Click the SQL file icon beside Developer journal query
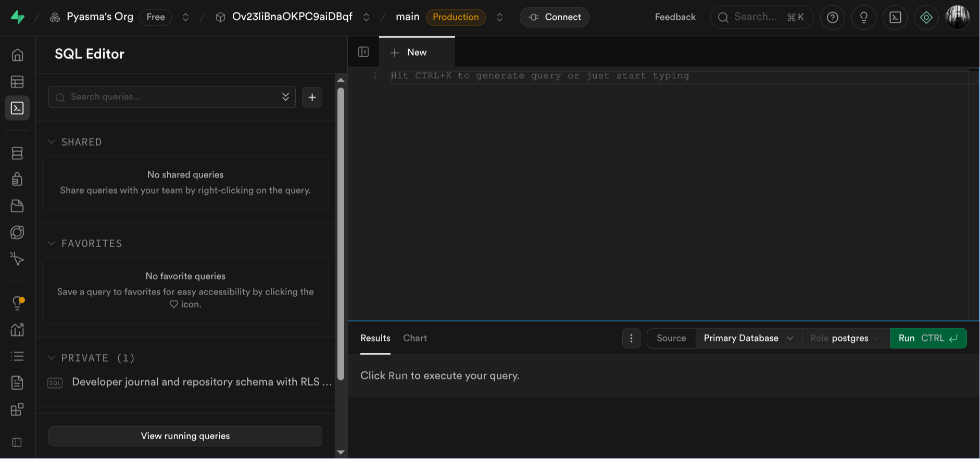Image resolution: width=980 pixels, height=459 pixels. (55, 383)
